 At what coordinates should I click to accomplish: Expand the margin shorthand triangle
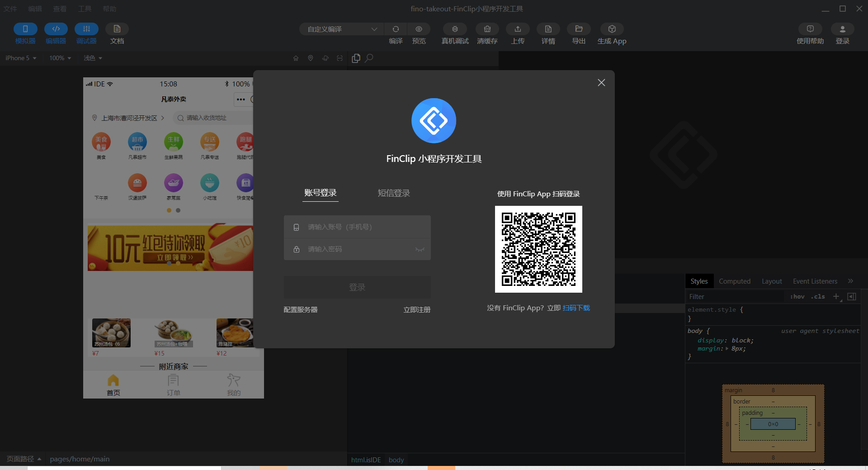[727, 349]
